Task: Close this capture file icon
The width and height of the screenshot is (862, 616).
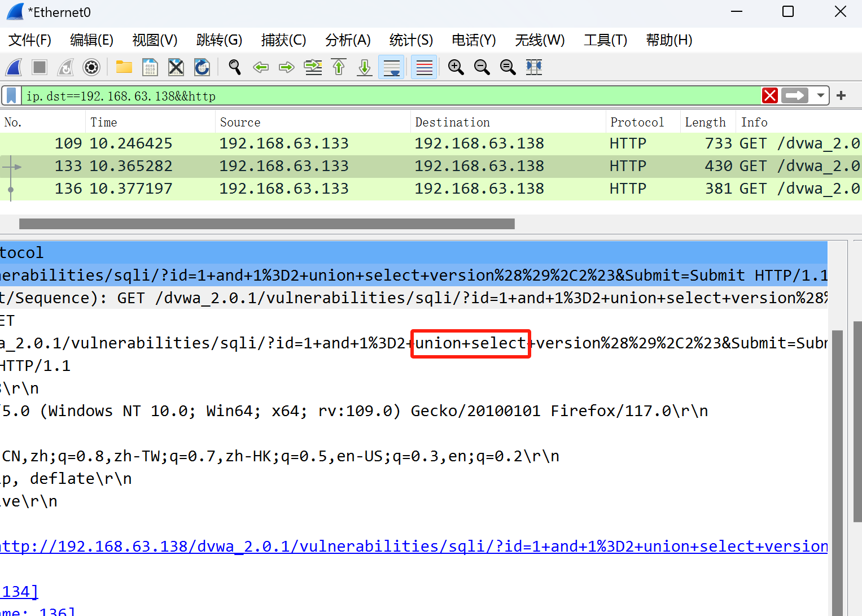Action: tap(176, 67)
